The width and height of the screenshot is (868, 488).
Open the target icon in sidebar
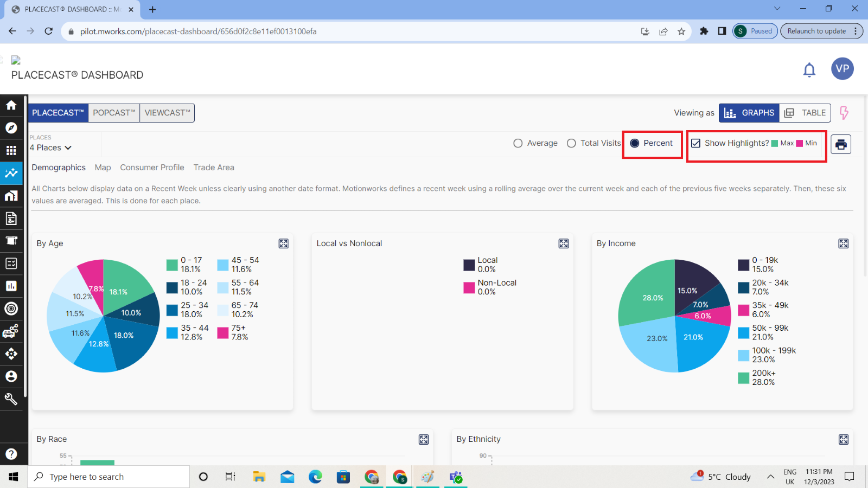click(11, 309)
